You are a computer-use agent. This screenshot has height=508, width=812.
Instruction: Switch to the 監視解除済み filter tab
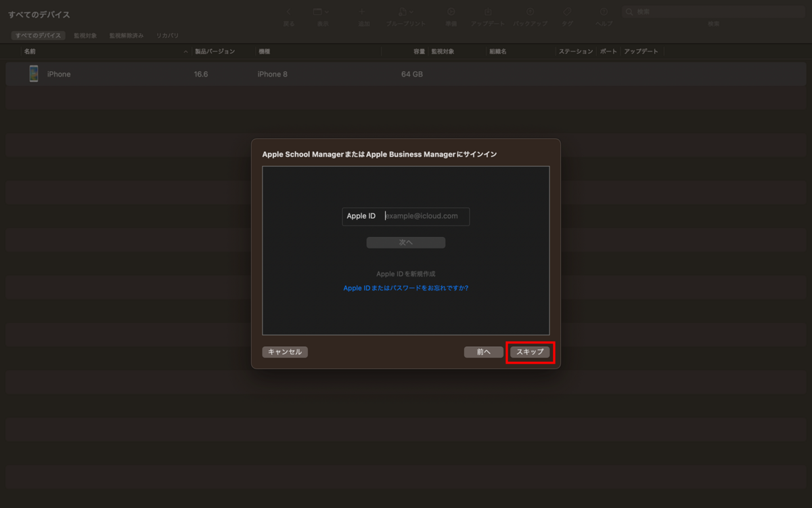click(x=127, y=35)
